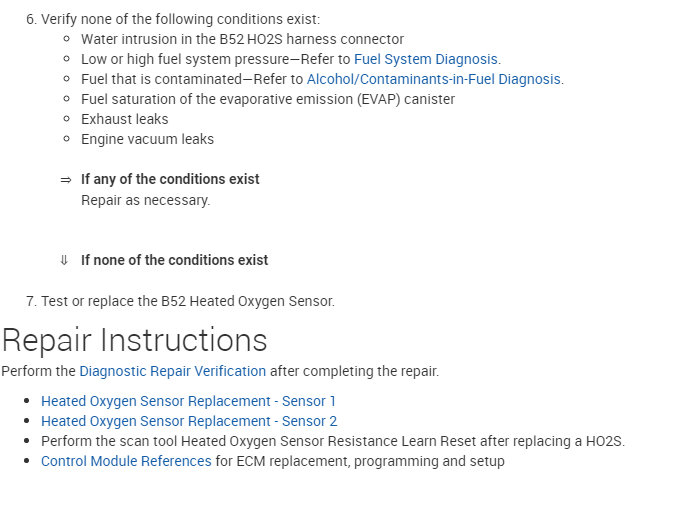Click the 'Water intrusion in the B52 HO2S' line
The width and height of the screenshot is (679, 511).
[x=242, y=39]
